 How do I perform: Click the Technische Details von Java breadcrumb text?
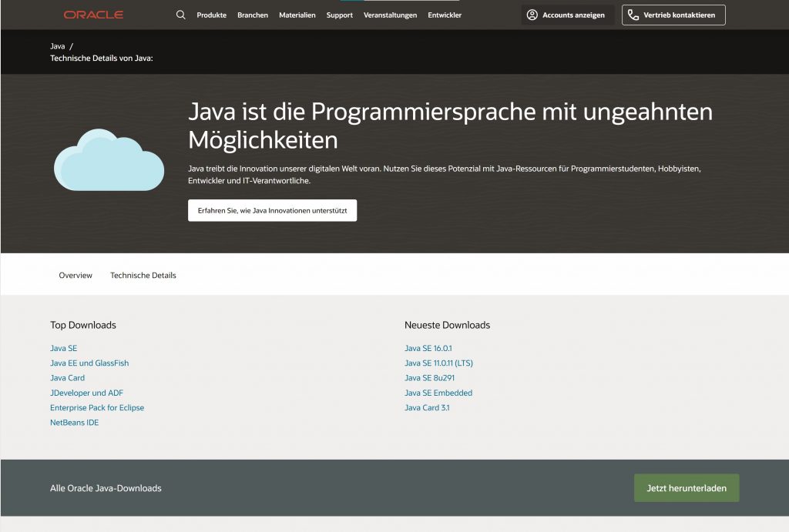102,59
